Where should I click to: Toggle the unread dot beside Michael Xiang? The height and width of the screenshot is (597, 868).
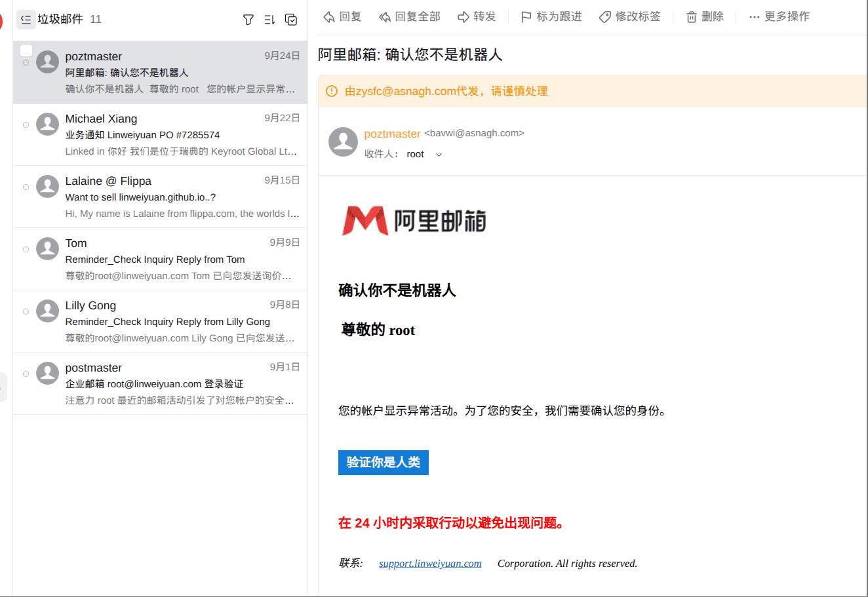click(x=26, y=125)
